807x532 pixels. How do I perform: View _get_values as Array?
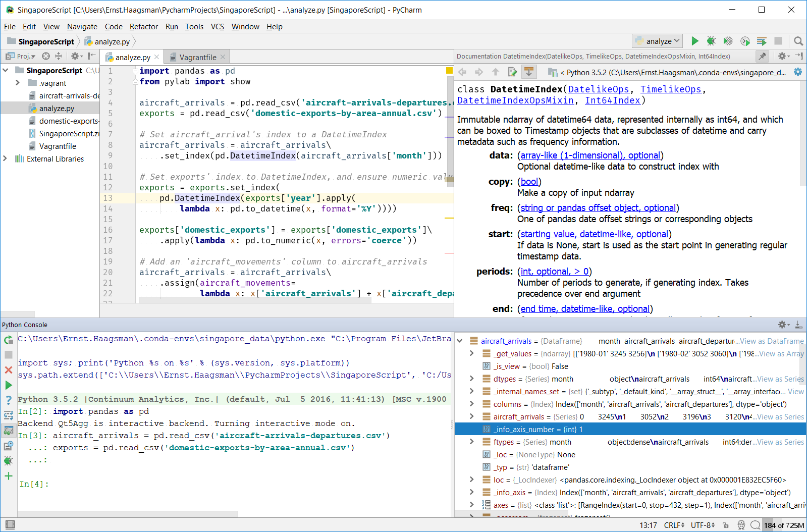(781, 354)
